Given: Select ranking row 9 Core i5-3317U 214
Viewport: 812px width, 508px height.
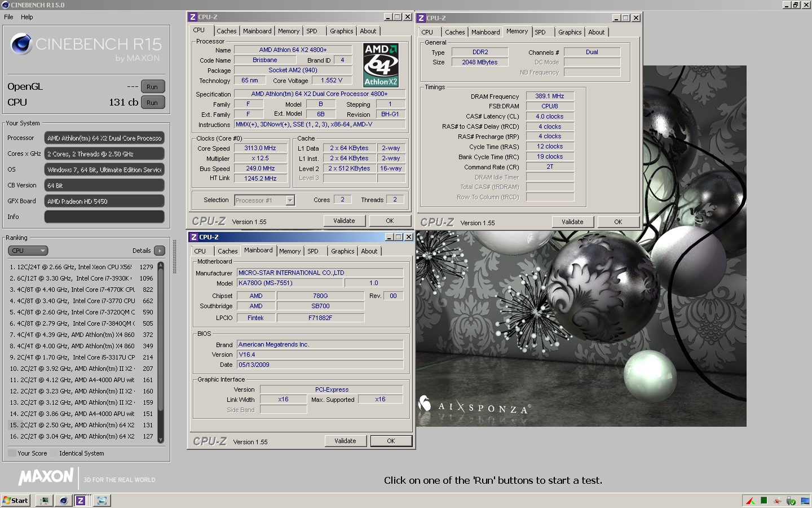Looking at the screenshot, I should [x=81, y=357].
